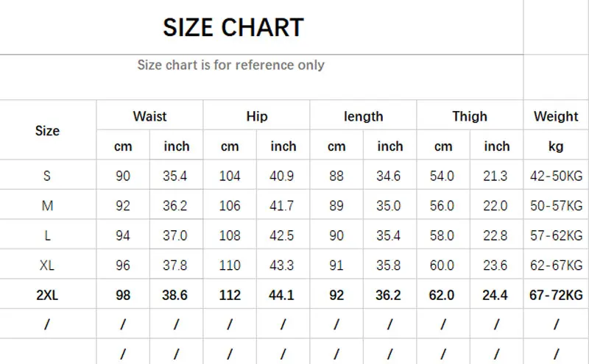Select the M size row label
589x364 pixels.
point(47,206)
